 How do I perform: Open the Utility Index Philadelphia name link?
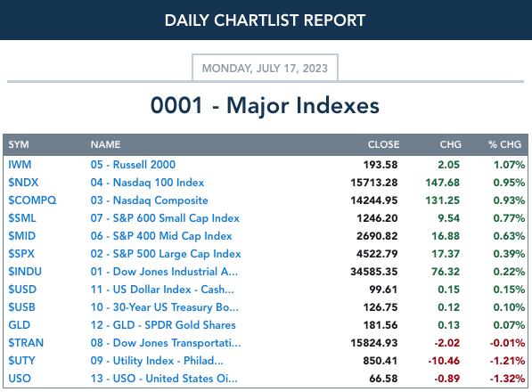pyautogui.click(x=157, y=361)
